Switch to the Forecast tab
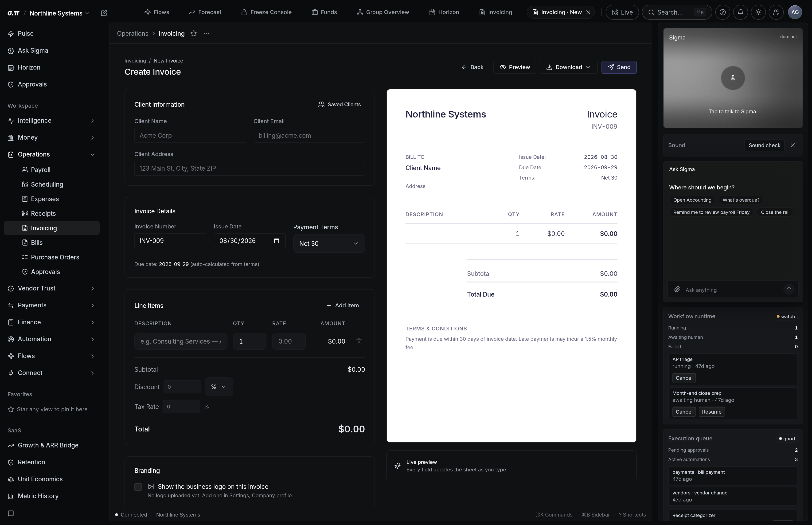 [x=205, y=12]
